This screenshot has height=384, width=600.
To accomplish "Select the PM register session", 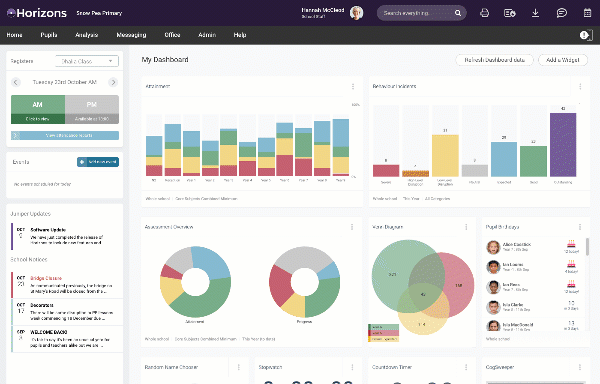I will (92, 109).
